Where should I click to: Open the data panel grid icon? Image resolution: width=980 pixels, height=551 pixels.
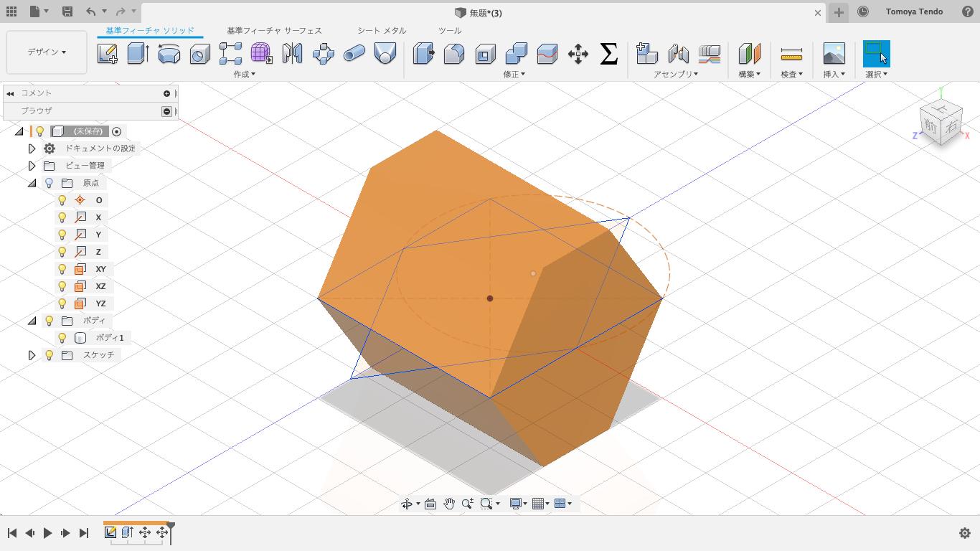point(11,11)
